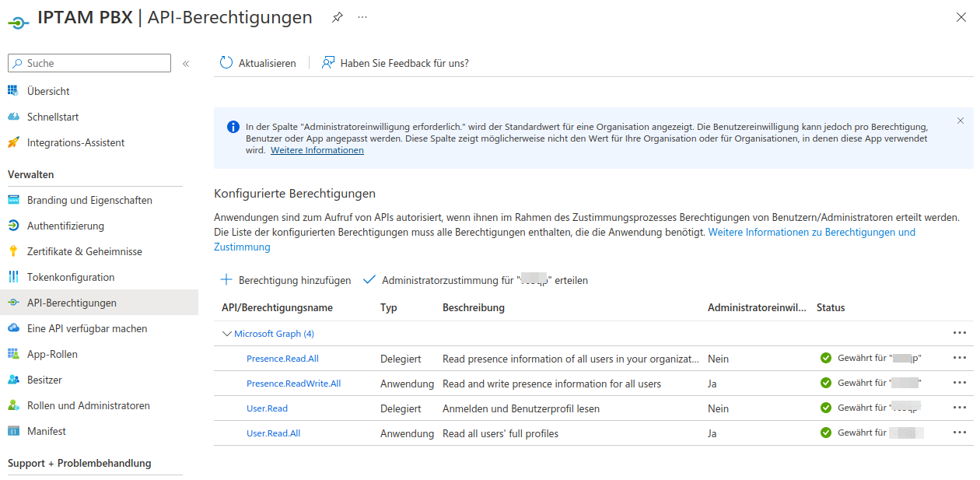Screen dimensions: 980x480
Task: Collapse the sidebar with the double chevron
Action: [x=186, y=64]
